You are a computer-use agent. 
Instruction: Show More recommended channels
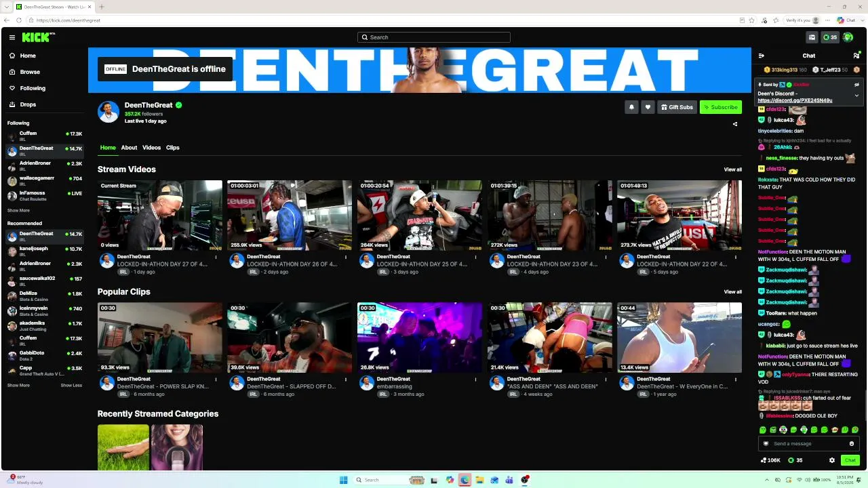18,386
